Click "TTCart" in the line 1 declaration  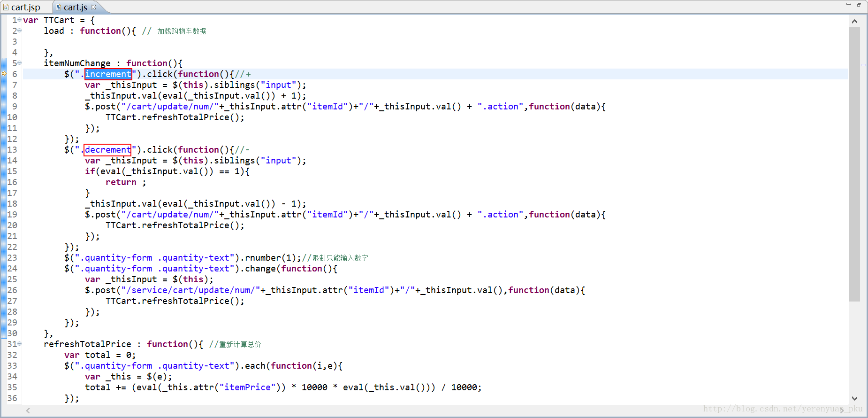[x=59, y=20]
